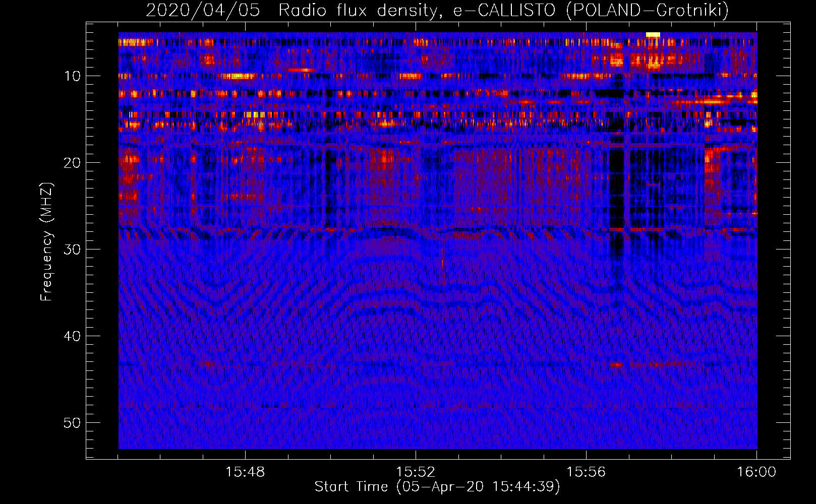The height and width of the screenshot is (504, 816).
Task: Click the 15:56 time axis label
Action: pos(586,472)
